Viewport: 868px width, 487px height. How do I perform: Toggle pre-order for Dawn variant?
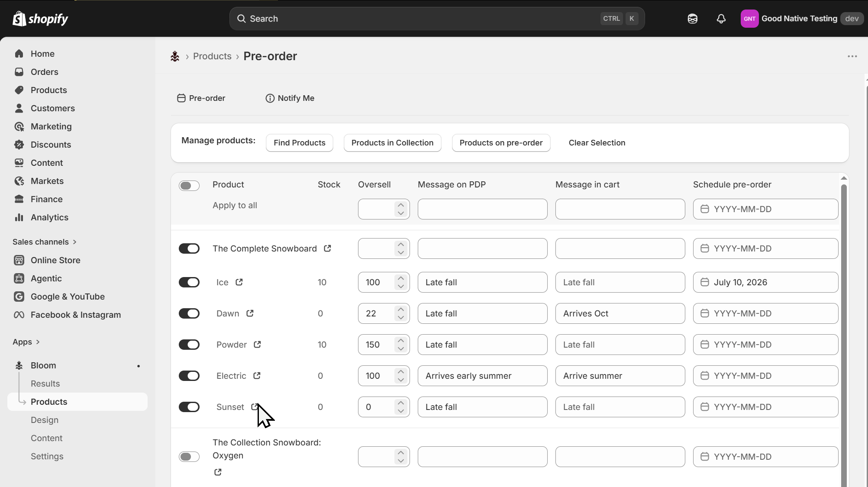[x=189, y=313]
